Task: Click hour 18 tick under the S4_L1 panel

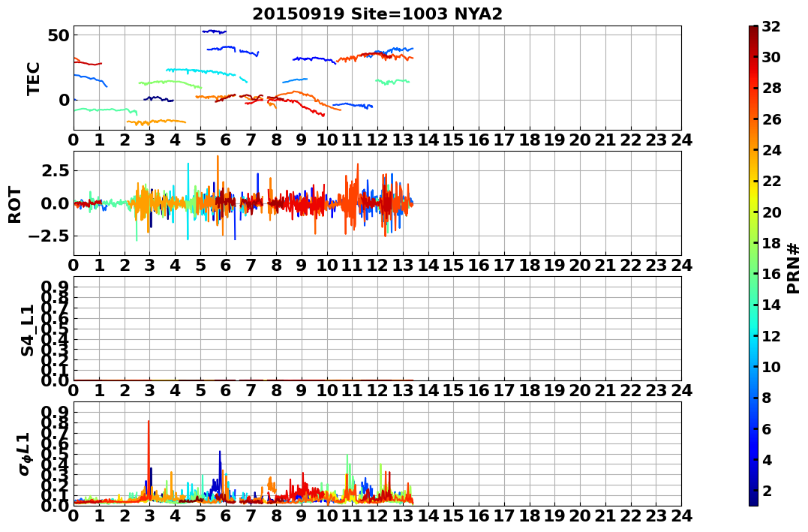Action: (x=529, y=390)
